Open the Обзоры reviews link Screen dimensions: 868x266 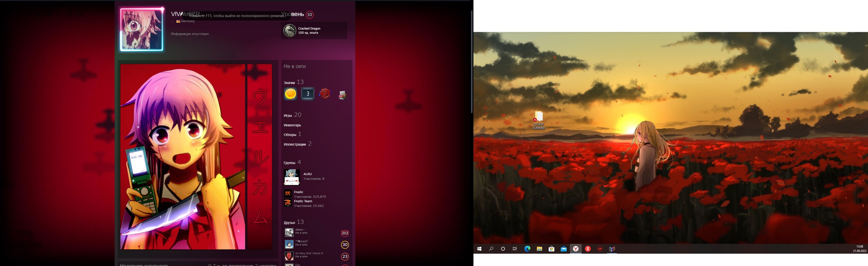point(290,135)
